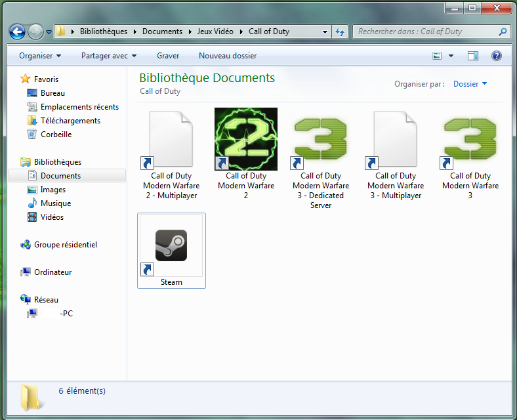
Task: Select Favoris in the navigation pane
Action: tap(46, 79)
